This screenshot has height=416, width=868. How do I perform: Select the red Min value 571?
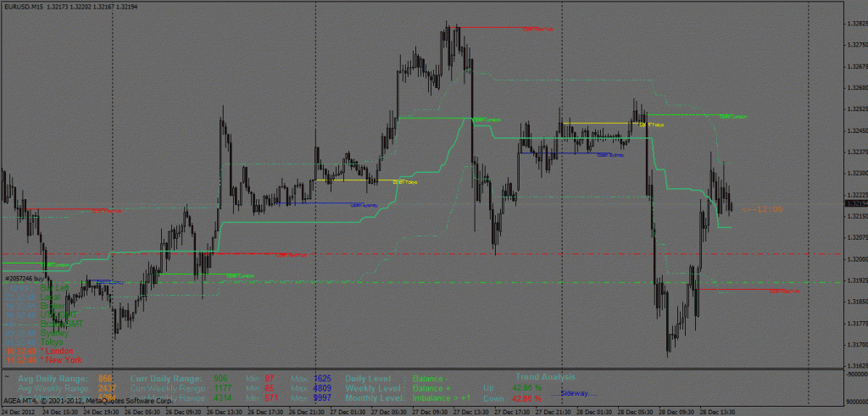(272, 397)
